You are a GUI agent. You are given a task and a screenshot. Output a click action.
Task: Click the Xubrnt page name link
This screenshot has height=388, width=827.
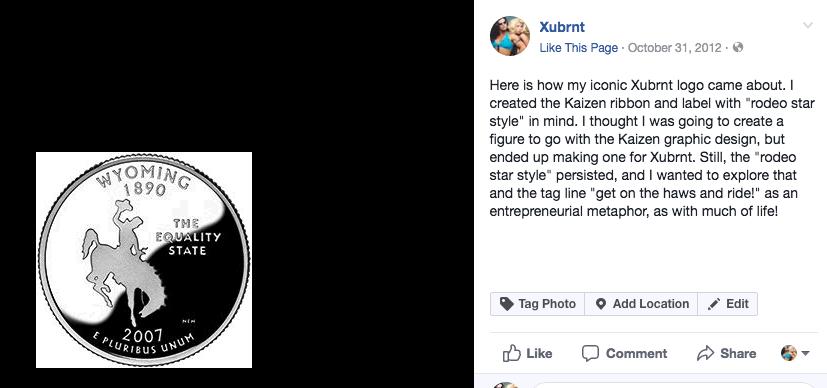562,27
